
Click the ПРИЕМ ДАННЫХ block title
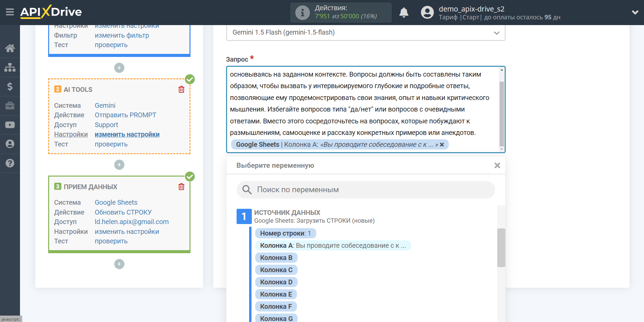[90, 187]
